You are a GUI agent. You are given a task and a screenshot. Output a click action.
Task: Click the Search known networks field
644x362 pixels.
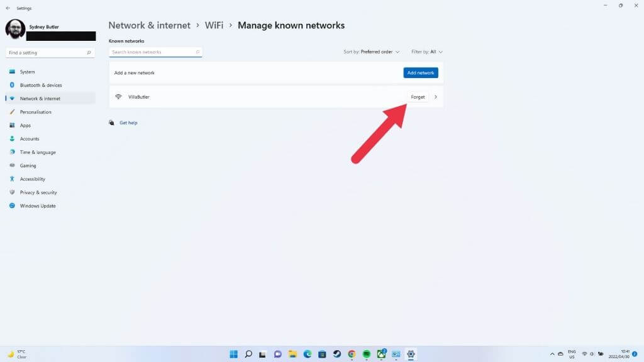[155, 52]
